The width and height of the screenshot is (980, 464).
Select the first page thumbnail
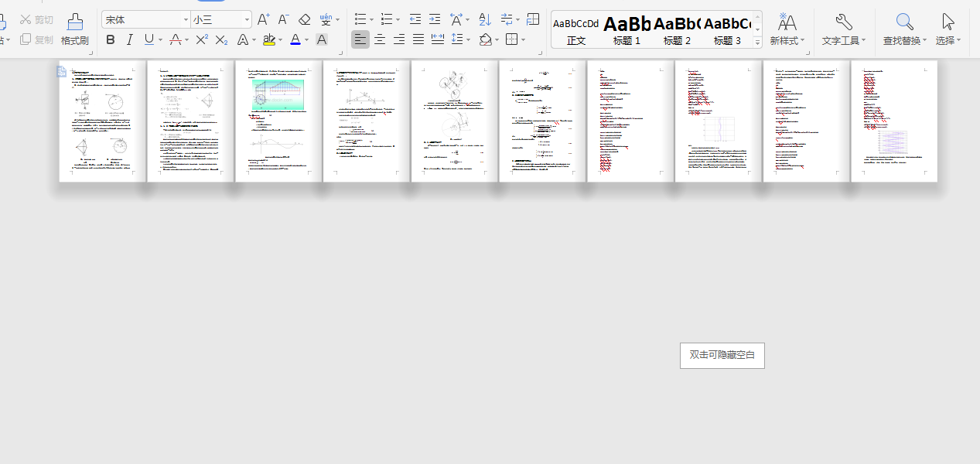pos(102,121)
